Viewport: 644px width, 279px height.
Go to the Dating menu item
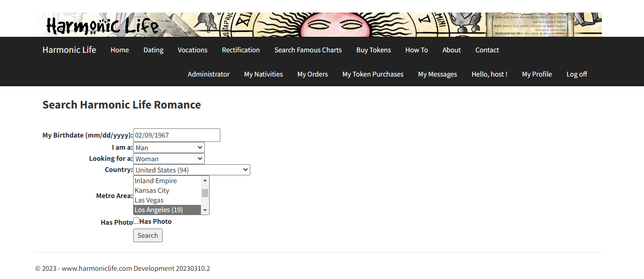coord(153,50)
